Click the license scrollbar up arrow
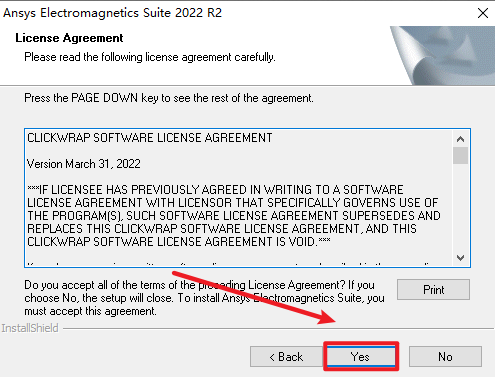This screenshot has height=377, width=495. coord(460,139)
